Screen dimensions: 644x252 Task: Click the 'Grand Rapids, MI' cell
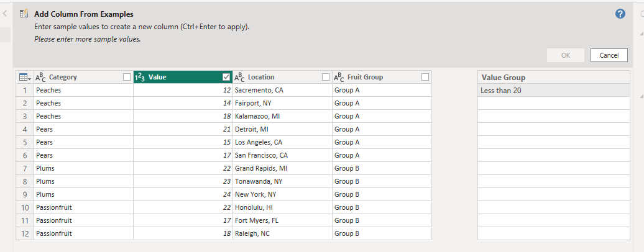click(x=282, y=168)
